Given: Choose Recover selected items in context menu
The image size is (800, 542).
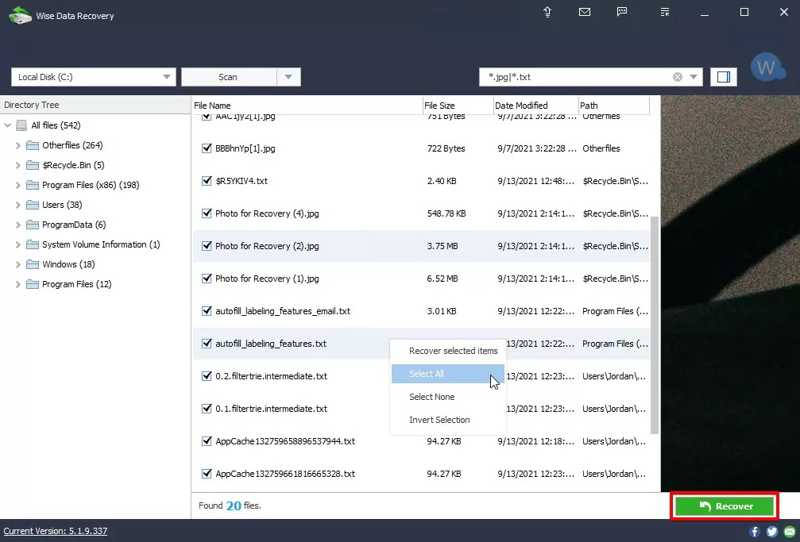Looking at the screenshot, I should click(x=448, y=351).
